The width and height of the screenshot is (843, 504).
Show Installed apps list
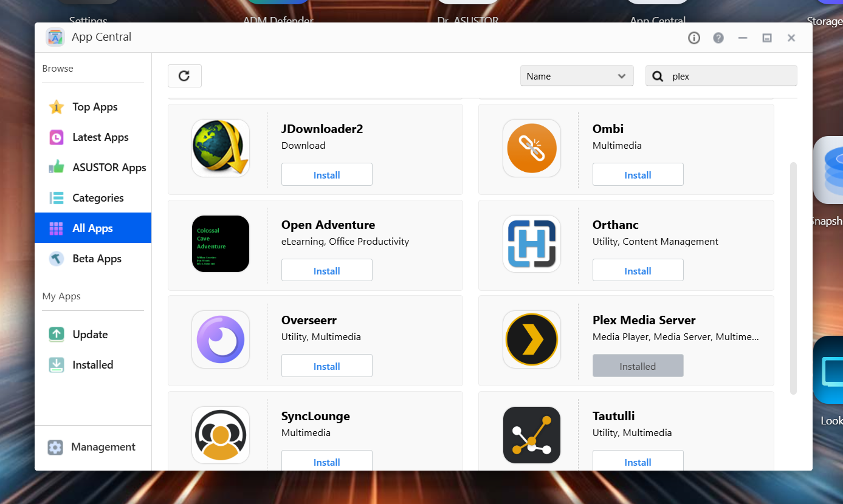click(93, 365)
